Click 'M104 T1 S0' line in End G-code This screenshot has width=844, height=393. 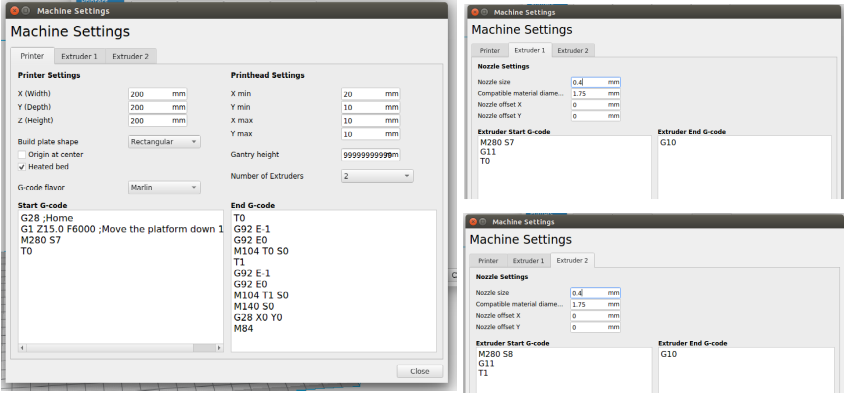(261, 295)
